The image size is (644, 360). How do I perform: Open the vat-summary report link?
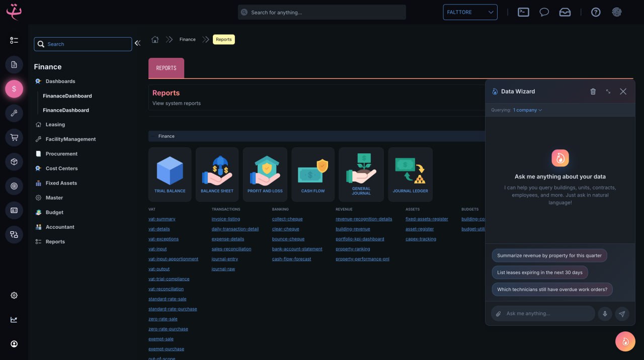(x=162, y=219)
